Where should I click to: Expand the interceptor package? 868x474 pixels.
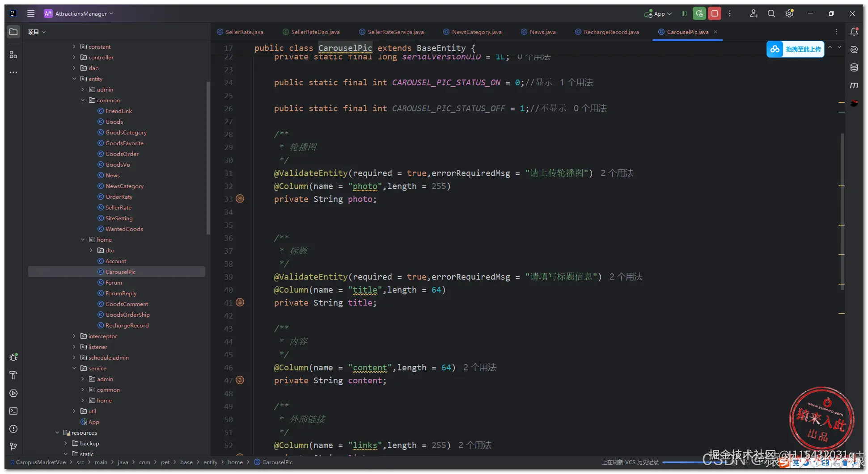pyautogui.click(x=74, y=336)
